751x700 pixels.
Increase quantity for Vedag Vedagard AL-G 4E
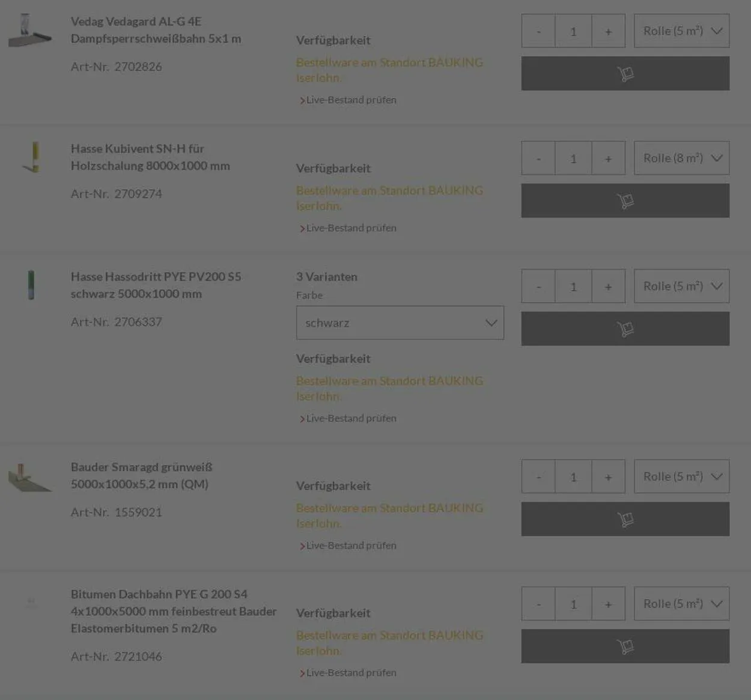pyautogui.click(x=608, y=31)
